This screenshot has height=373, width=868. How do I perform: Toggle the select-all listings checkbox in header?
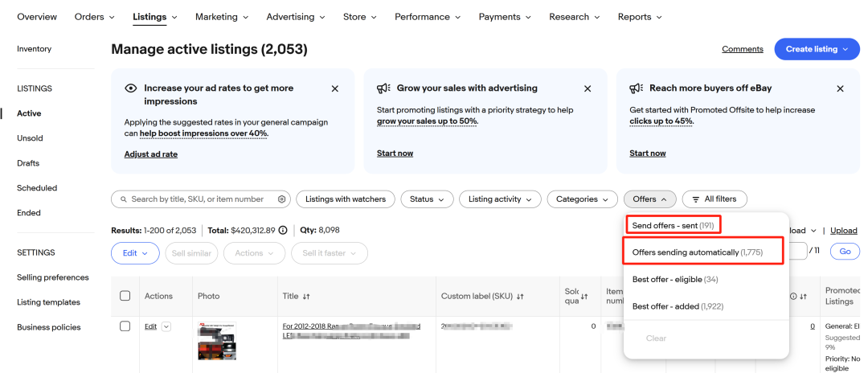(125, 296)
